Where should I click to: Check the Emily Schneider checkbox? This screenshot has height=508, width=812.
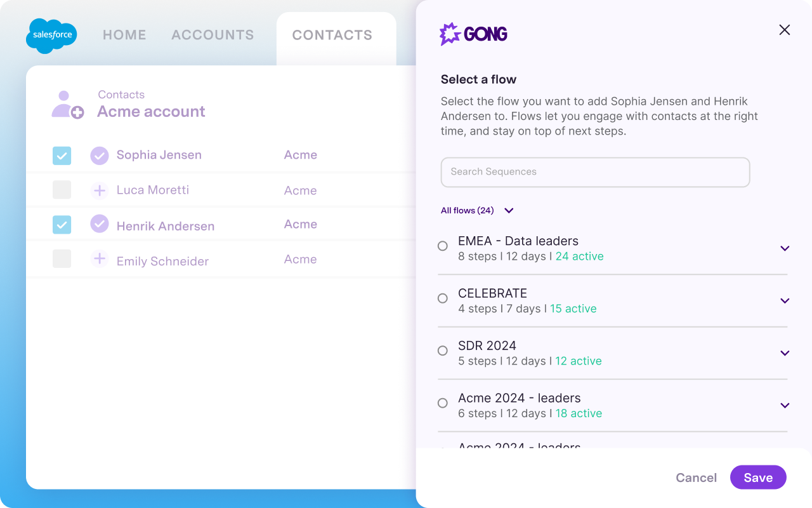tap(62, 258)
